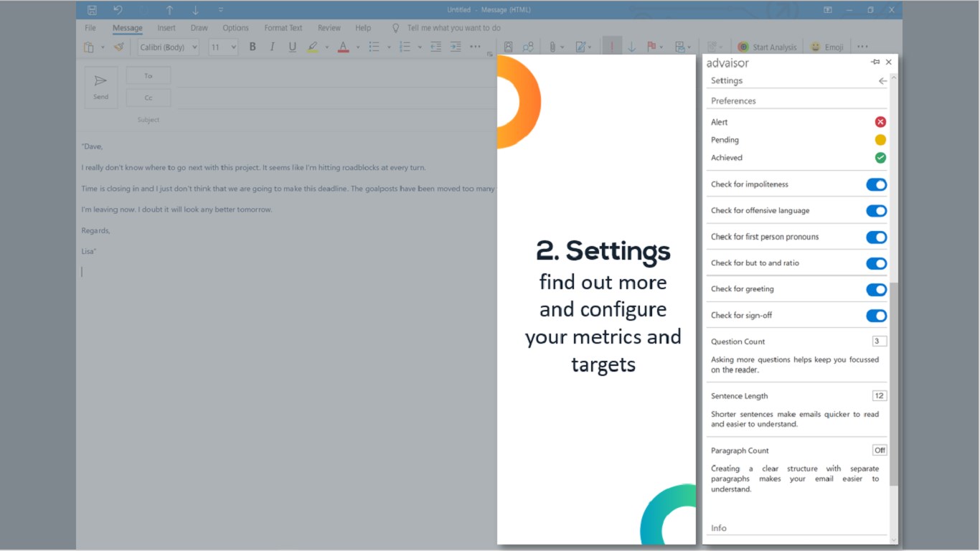
Task: Click the To recipients button
Action: click(x=149, y=75)
